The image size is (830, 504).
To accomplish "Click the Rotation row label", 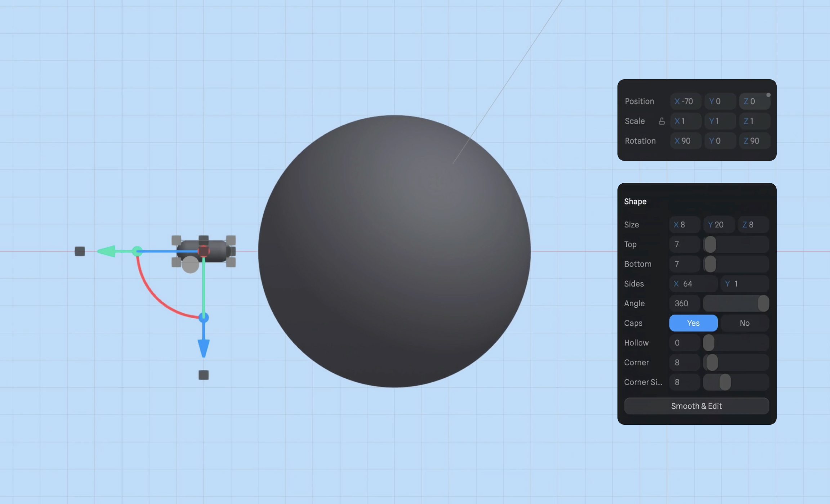I will tap(641, 141).
